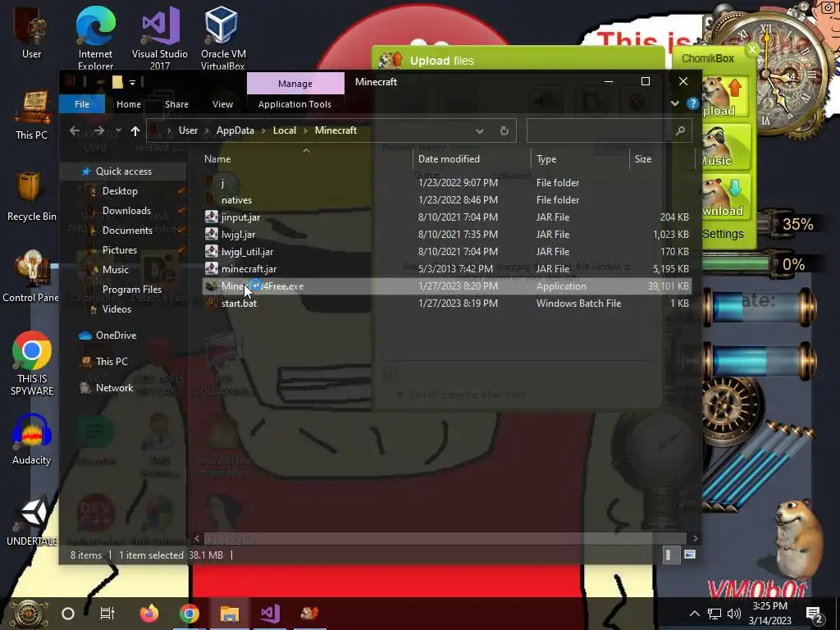
Task: Click the Chrome taskbar icon
Action: [x=189, y=614]
